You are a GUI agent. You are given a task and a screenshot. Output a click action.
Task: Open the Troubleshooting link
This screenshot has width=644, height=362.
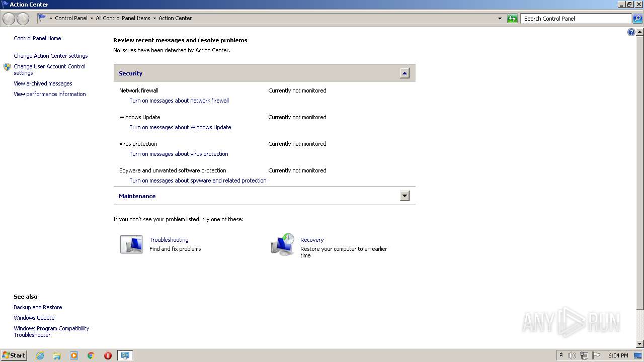pos(169,240)
